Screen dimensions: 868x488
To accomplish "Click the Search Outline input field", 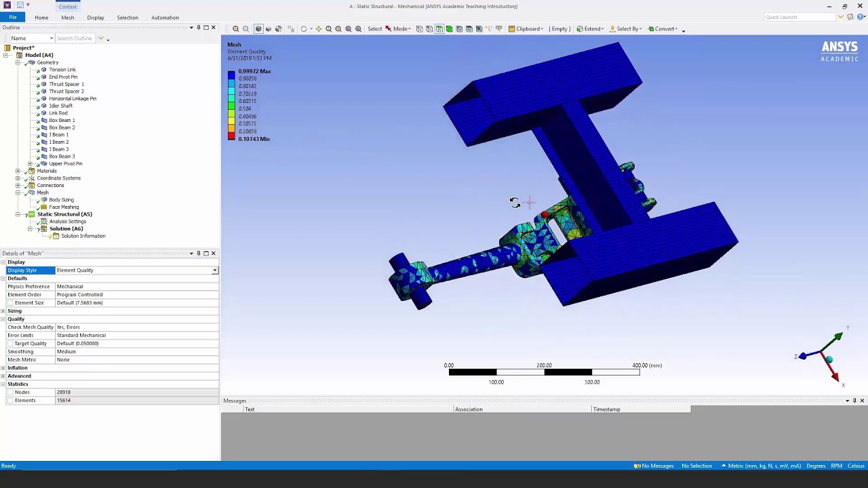I will point(77,39).
